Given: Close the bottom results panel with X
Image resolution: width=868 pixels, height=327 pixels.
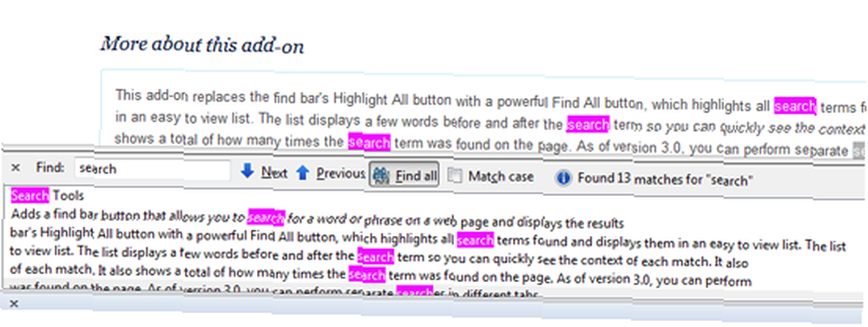Looking at the screenshot, I should coord(15,303).
